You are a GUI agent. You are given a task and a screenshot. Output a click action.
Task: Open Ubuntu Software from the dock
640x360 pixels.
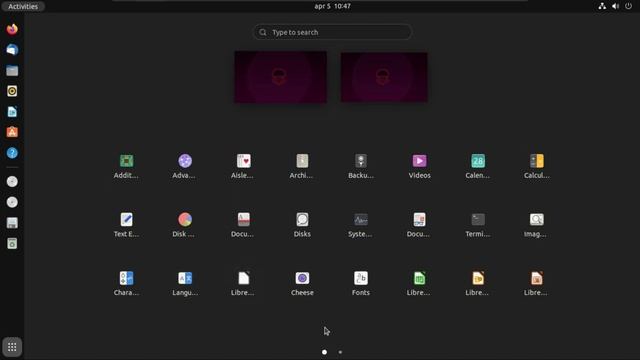click(x=12, y=132)
